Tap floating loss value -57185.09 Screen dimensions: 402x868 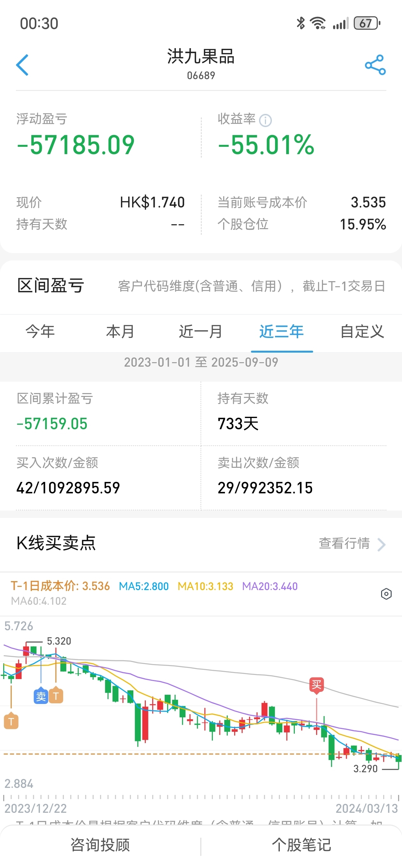click(x=76, y=145)
